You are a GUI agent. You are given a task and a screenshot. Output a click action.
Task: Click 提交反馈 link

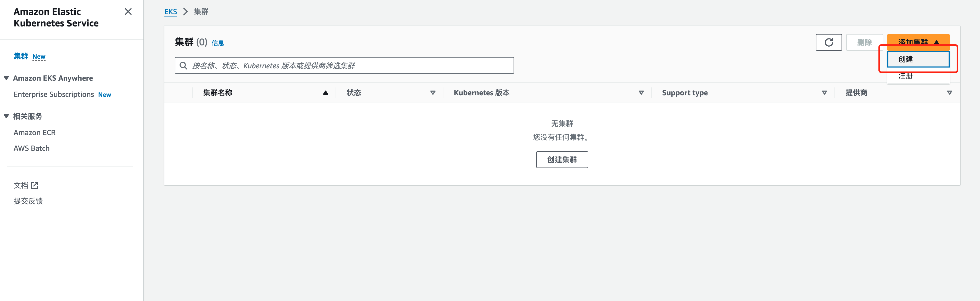[28, 201]
